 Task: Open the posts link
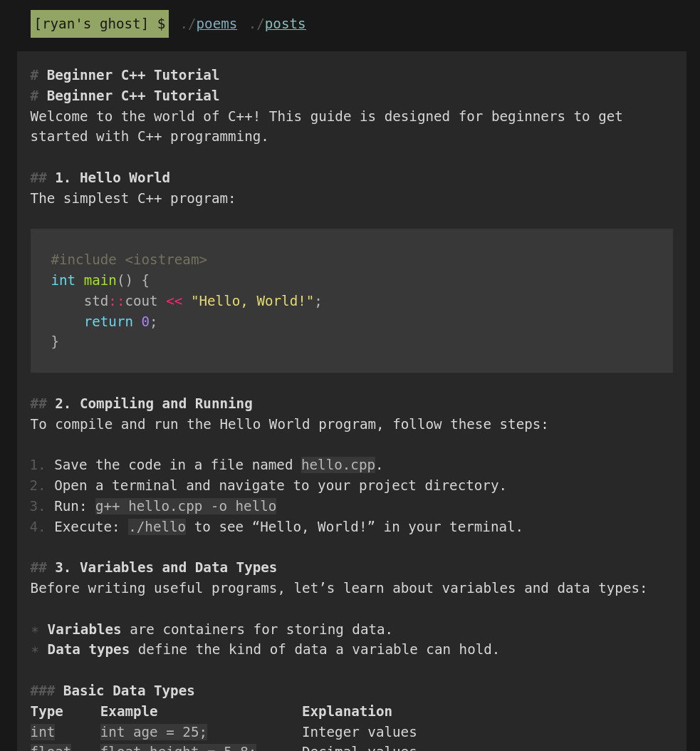pos(285,24)
